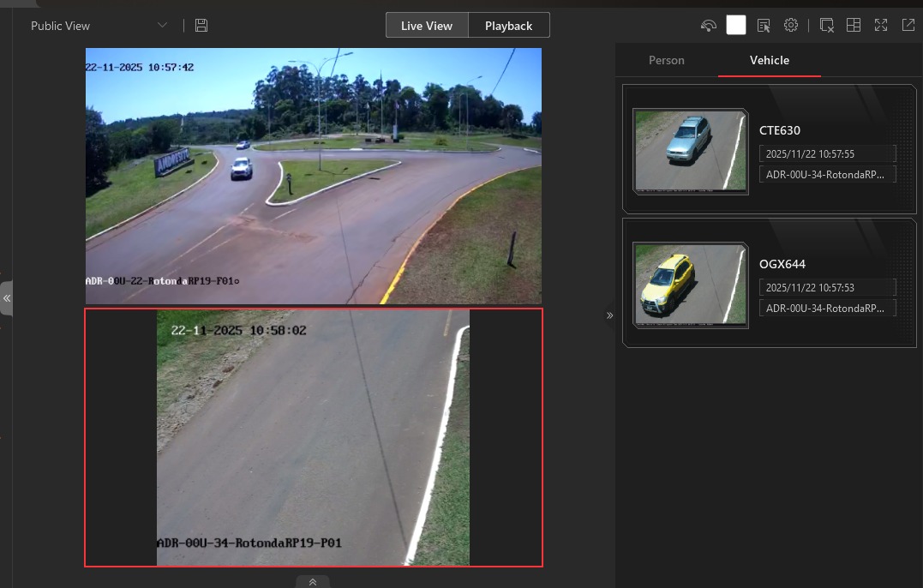Close all windows icon

click(827, 26)
